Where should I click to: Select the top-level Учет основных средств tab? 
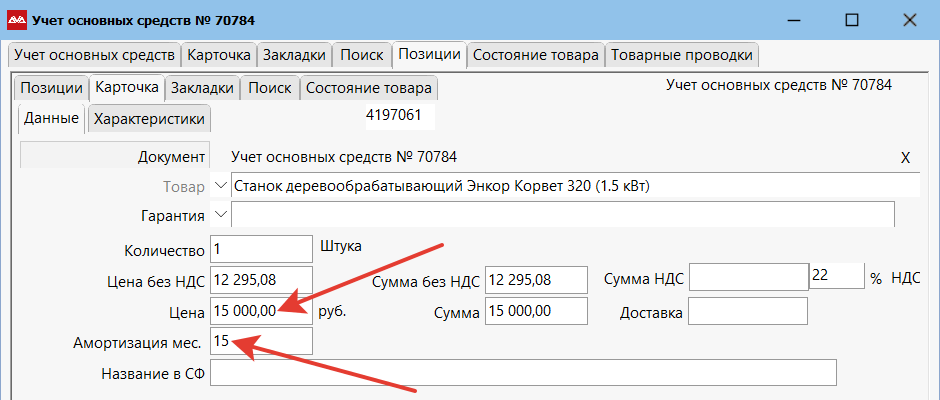94,54
